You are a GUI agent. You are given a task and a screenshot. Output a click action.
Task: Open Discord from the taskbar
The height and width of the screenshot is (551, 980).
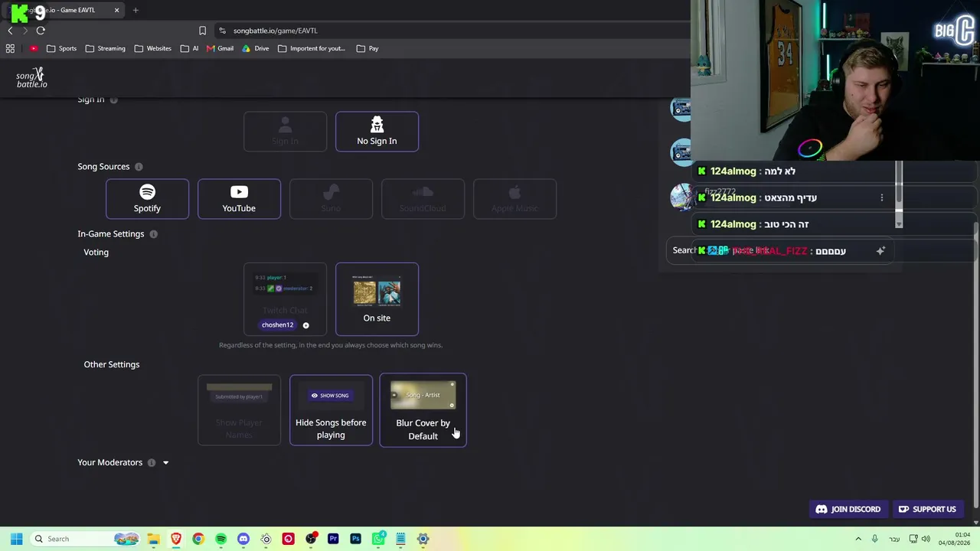(243, 539)
